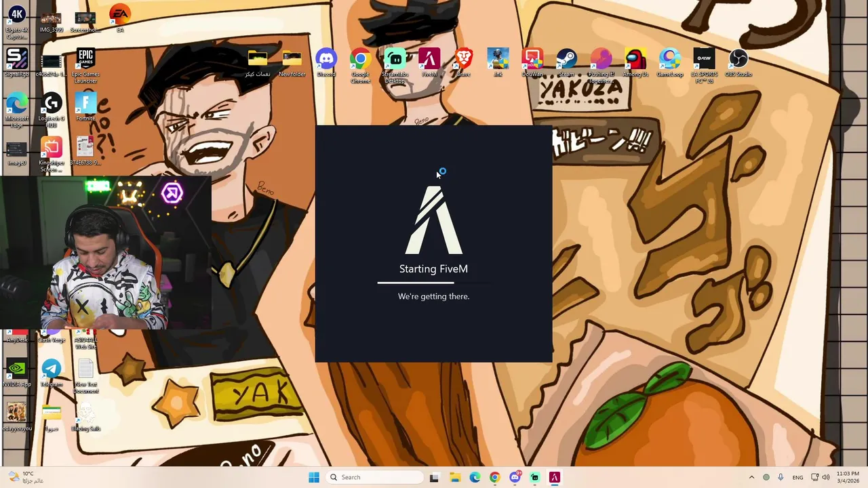This screenshot has height=488, width=868.
Task: Open the SignalRgb desktop shortcut
Action: point(16,62)
